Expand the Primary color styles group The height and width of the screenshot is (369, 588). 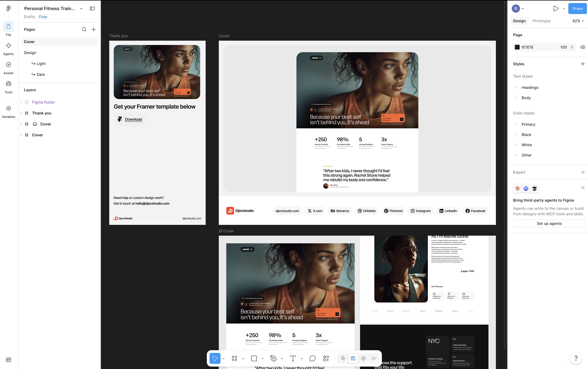tap(516, 124)
